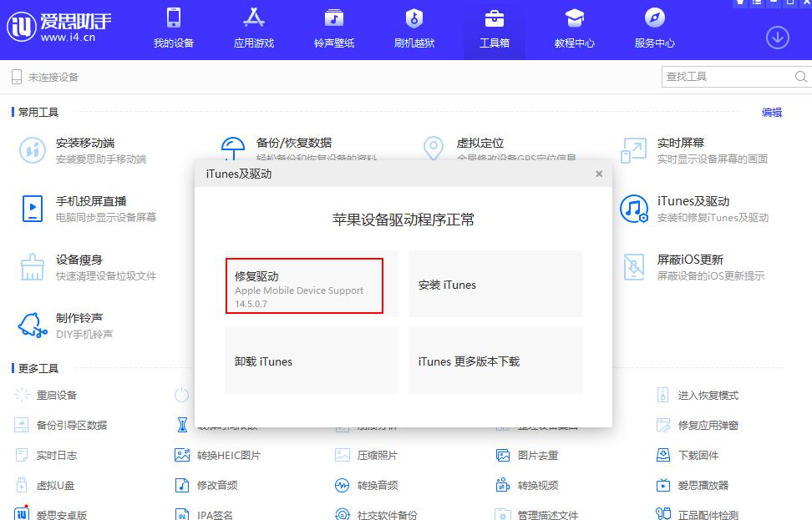Open IPA签名 tool
Image resolution: width=812 pixels, height=520 pixels.
click(205, 514)
